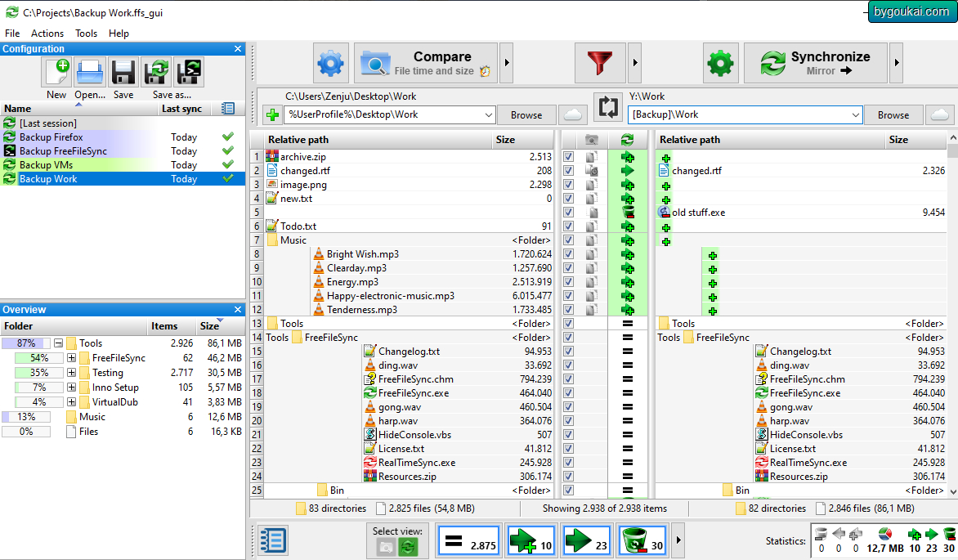Expand the VirtualDub folder in Overview

pyautogui.click(x=71, y=402)
